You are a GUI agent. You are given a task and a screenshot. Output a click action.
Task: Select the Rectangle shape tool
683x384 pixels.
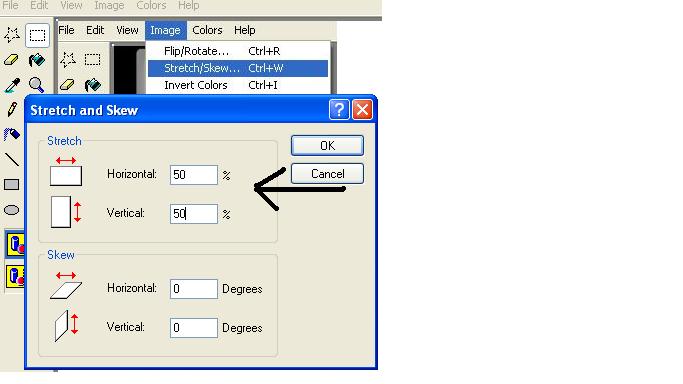(12, 185)
